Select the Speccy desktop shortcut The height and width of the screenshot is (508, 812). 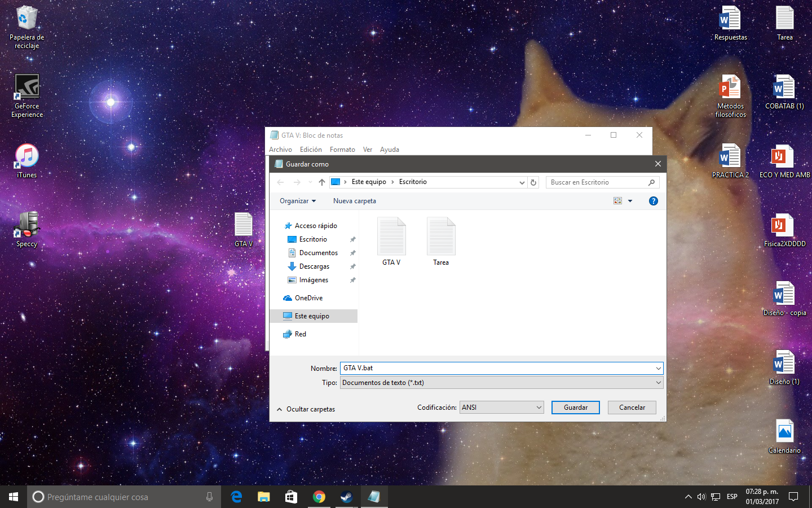27,230
